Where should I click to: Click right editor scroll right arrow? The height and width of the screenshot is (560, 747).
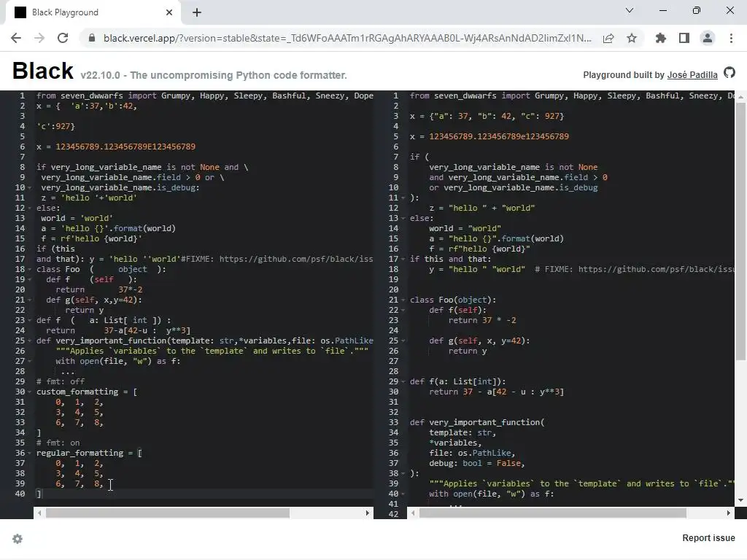coord(729,513)
